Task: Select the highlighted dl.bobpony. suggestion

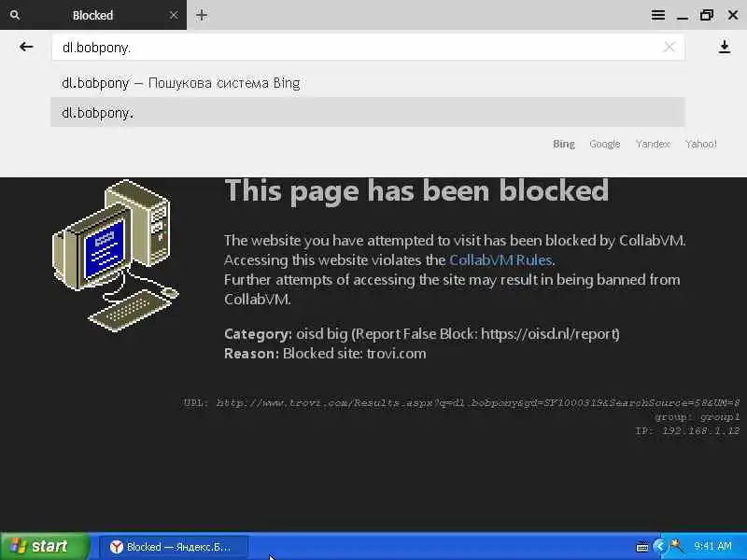Action: coord(368,112)
